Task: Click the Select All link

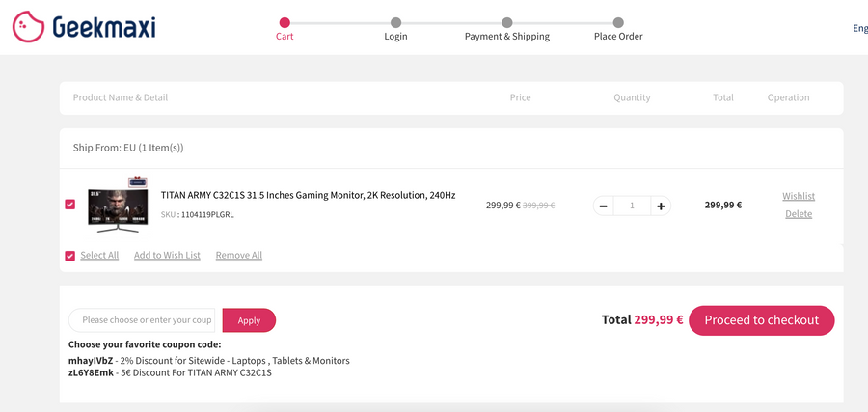Action: (99, 256)
